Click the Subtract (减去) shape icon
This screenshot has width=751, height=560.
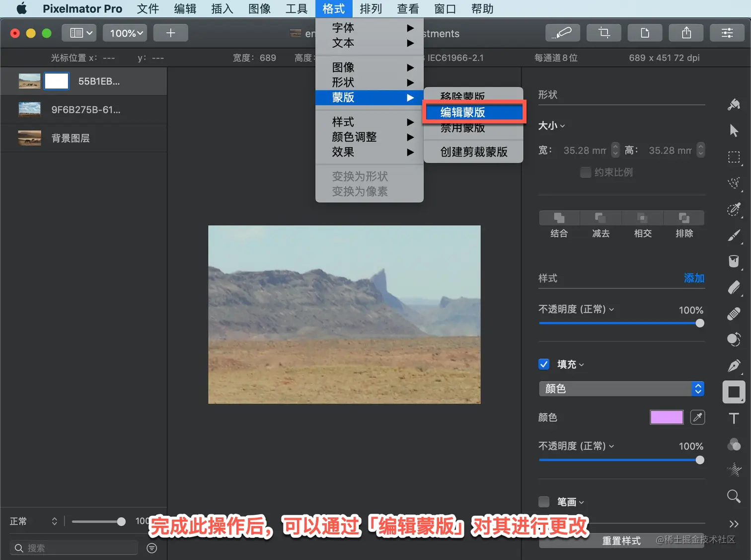point(601,218)
